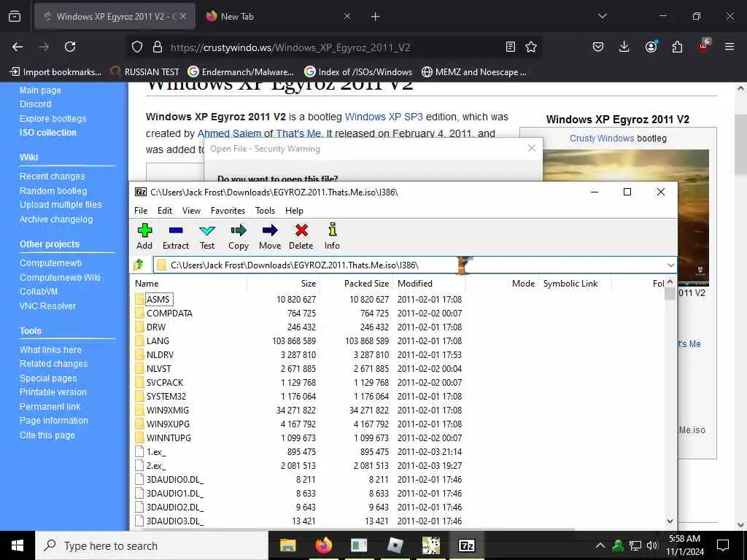Open the uBlock extension icon
The height and width of the screenshot is (560, 747).
tap(704, 46)
